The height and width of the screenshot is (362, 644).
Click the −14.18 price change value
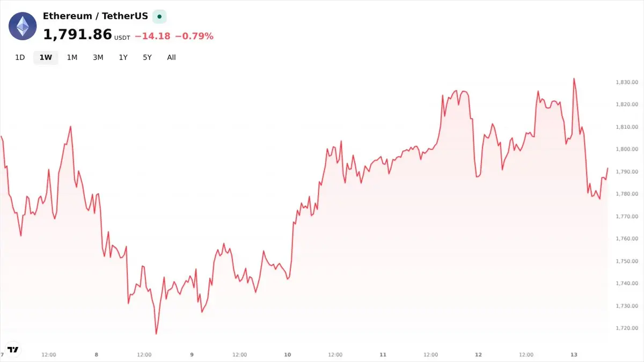pyautogui.click(x=152, y=36)
